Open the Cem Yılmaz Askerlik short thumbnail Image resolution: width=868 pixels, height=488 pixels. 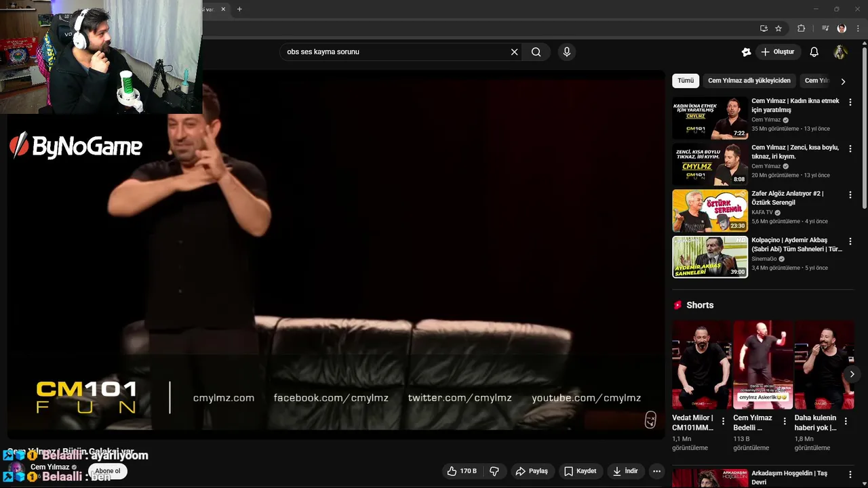(763, 365)
